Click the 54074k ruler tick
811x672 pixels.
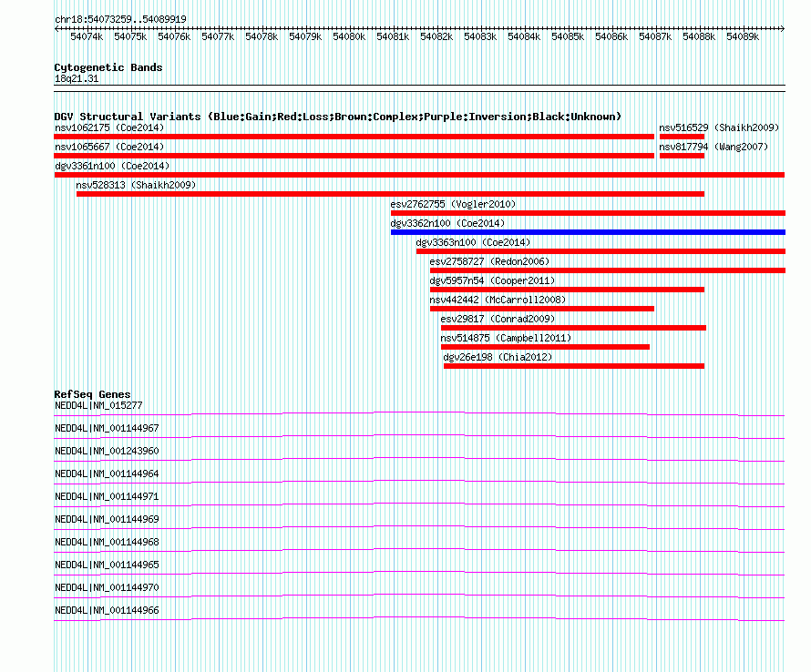tap(87, 36)
